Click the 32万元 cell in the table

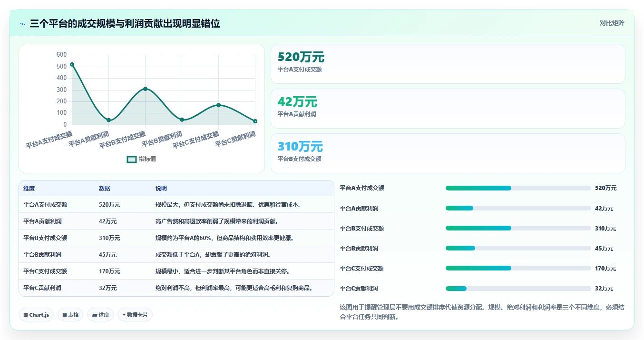click(x=108, y=288)
